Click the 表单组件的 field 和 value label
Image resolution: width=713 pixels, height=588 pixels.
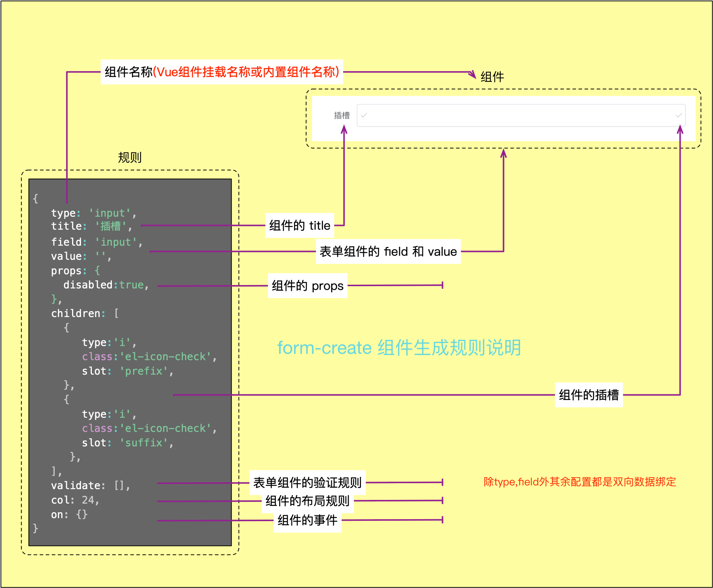pos(388,252)
